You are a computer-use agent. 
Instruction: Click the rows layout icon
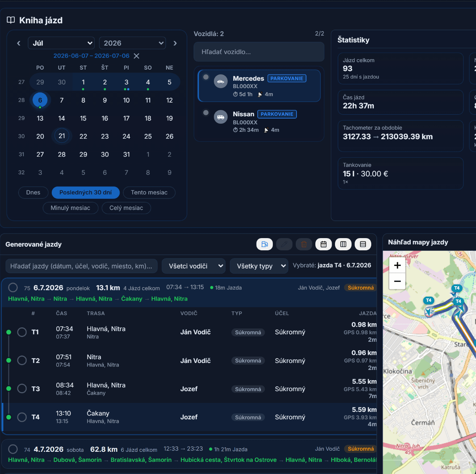pyautogui.click(x=363, y=244)
